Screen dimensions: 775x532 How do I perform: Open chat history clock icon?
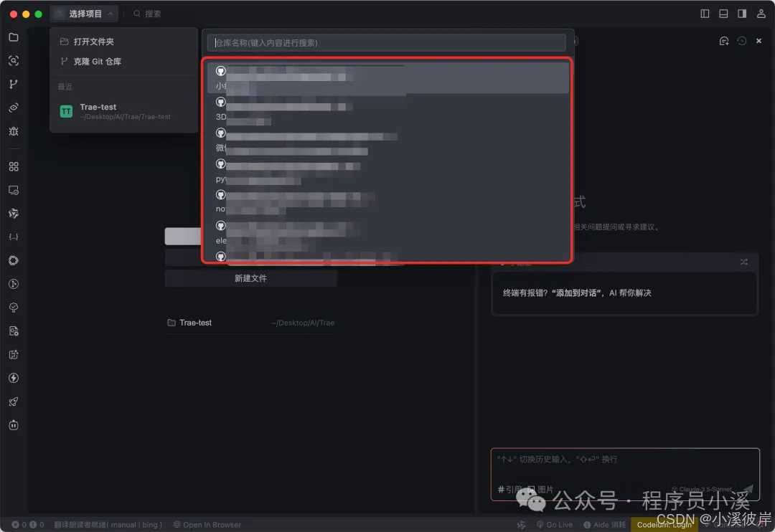pos(741,41)
